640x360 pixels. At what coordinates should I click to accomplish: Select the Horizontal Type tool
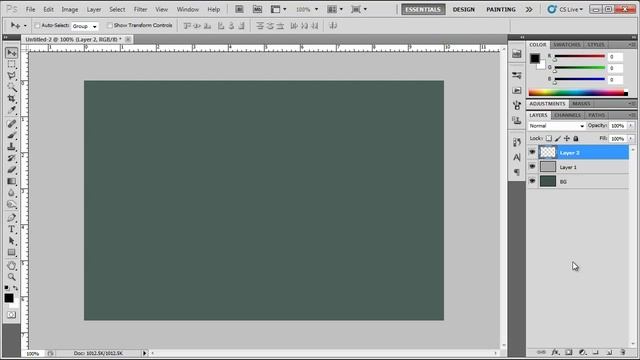(11, 229)
